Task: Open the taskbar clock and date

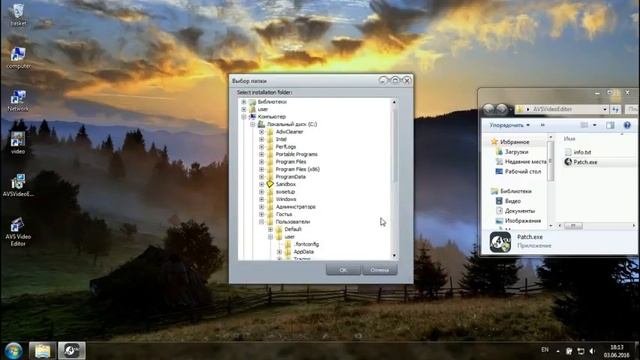Action: 617,351
